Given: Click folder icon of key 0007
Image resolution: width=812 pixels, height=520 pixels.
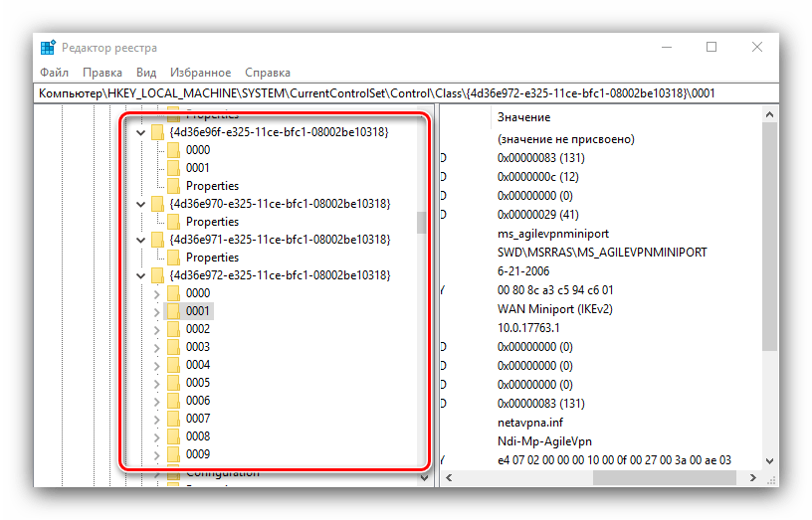Looking at the screenshot, I should (x=173, y=419).
